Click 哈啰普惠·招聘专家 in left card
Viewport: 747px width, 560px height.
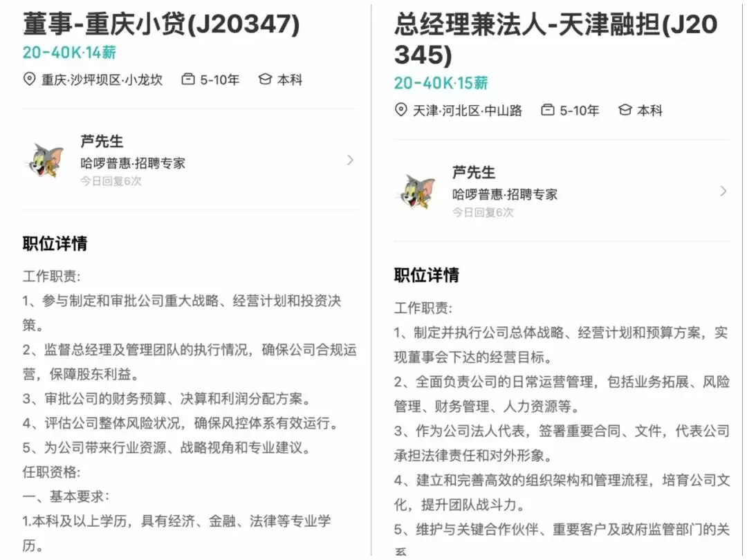click(133, 163)
